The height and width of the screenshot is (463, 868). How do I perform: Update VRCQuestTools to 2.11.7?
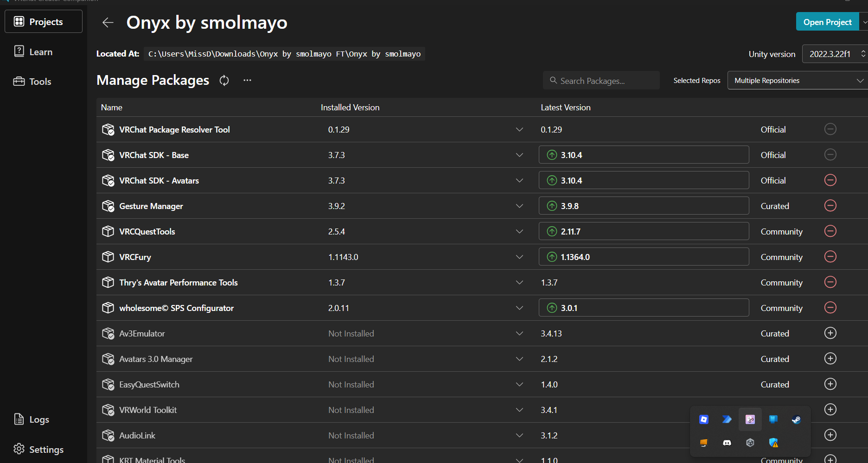tap(644, 231)
